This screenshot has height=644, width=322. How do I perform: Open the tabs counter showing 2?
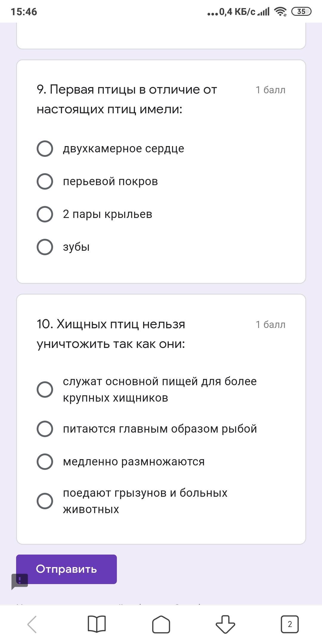pyautogui.click(x=290, y=624)
